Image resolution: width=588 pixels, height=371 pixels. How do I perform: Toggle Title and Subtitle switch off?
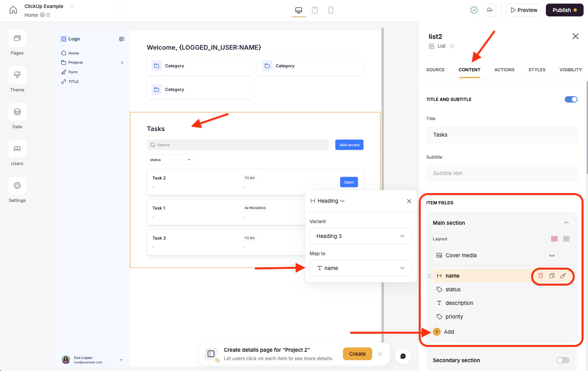[571, 99]
